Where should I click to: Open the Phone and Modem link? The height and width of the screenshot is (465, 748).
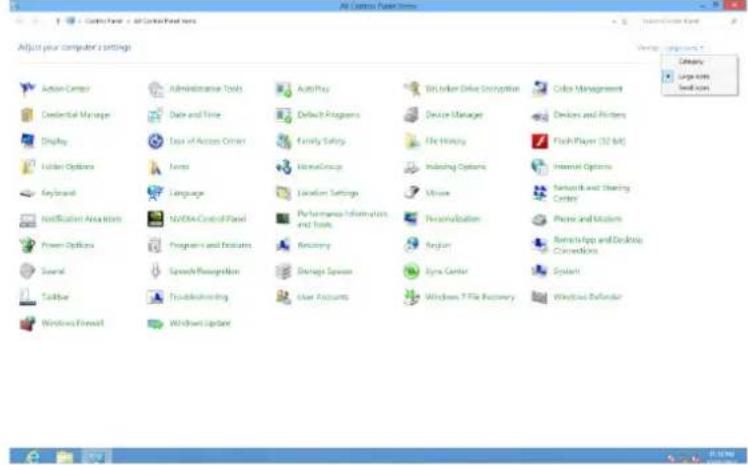coord(587,219)
